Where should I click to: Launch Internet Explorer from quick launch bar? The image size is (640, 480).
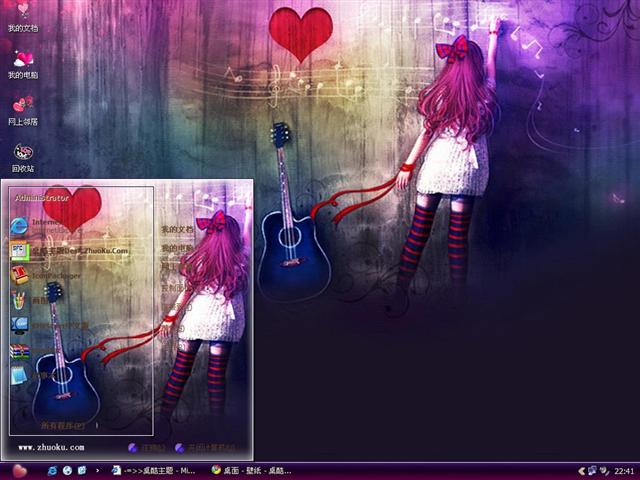click(53, 471)
